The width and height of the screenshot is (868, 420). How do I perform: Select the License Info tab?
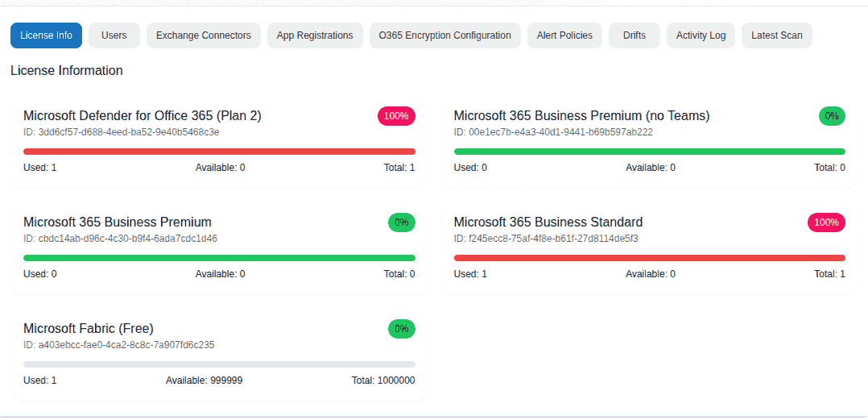[46, 35]
